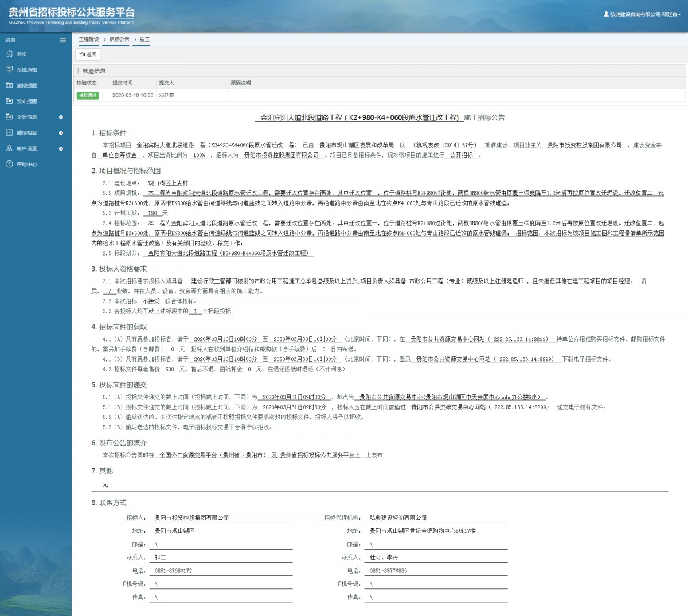Click the 招标人 field 贵阳市投资控股集团有限公司

(x=192, y=517)
